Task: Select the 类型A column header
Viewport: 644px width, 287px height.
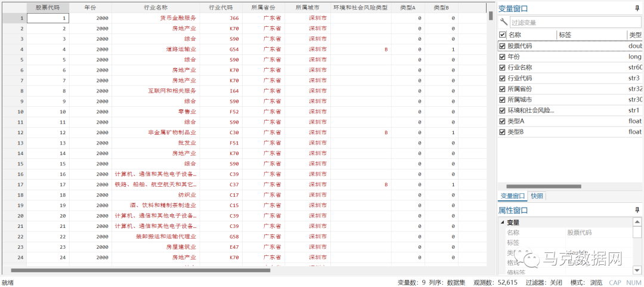Action: coord(408,8)
